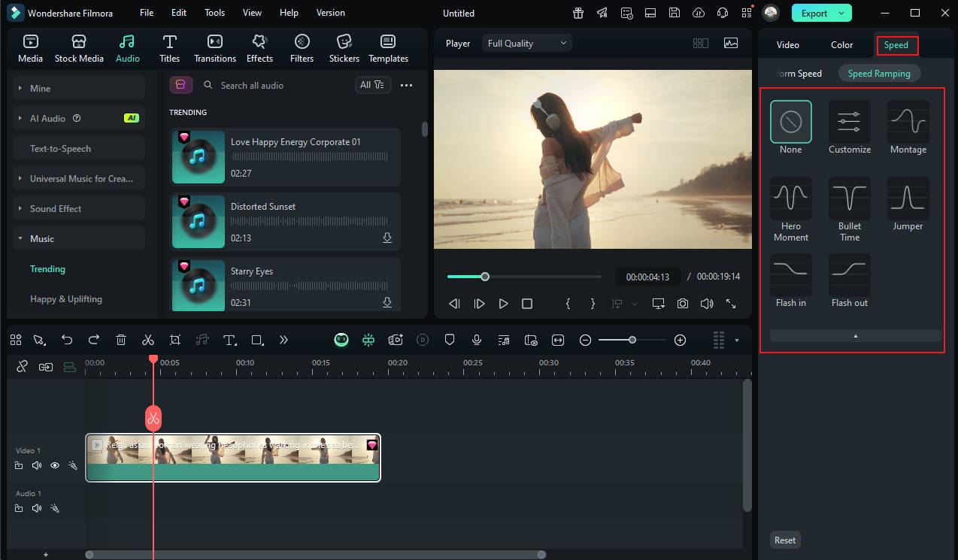Lock the Video 1 track
The height and width of the screenshot is (560, 958).
pyautogui.click(x=19, y=466)
